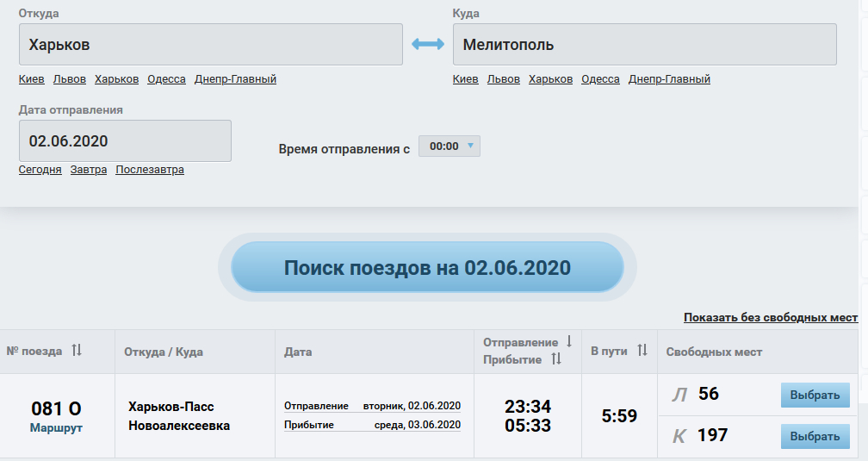Choose Днепр-Главный under Куда field
Viewport: 868px width, 461px height.
[669, 79]
